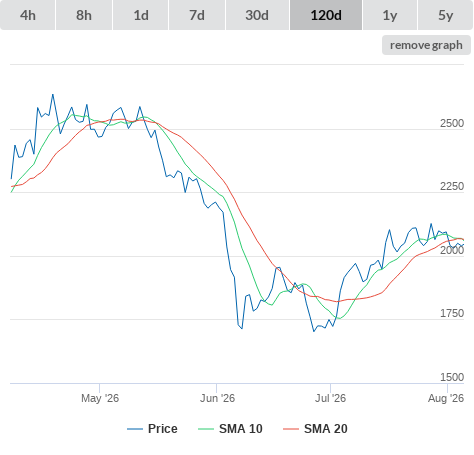Screen dimensions: 474x455
Task: Show the 30d time range
Action: [x=257, y=15]
